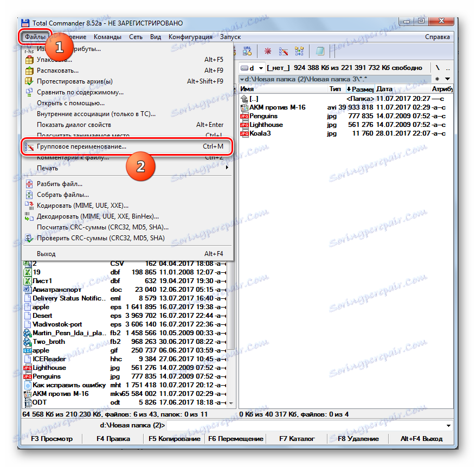Open directory history arrow in right panel
The width and height of the screenshot is (476, 467).
point(448,79)
